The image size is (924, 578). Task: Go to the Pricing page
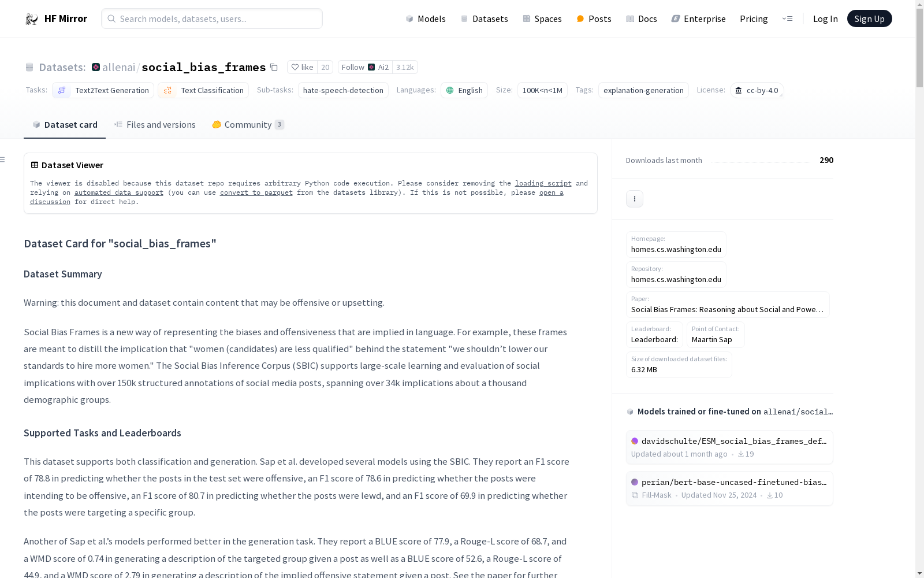pyautogui.click(x=754, y=19)
